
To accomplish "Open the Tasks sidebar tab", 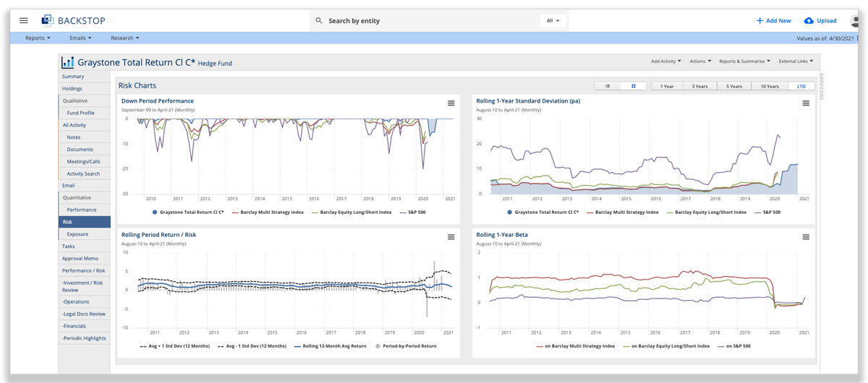I will 85,246.
